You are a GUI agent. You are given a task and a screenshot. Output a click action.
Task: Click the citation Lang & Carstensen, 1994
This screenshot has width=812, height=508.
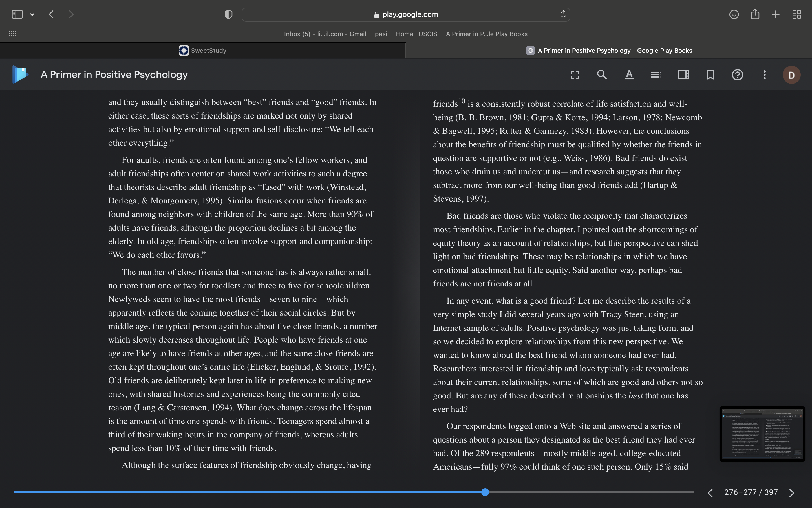[183, 408]
